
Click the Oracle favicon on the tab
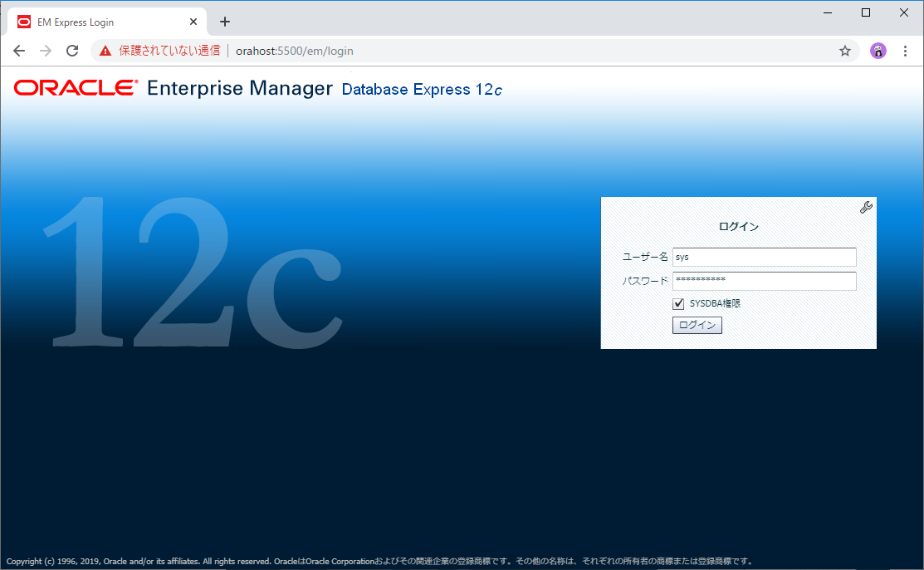[23, 22]
